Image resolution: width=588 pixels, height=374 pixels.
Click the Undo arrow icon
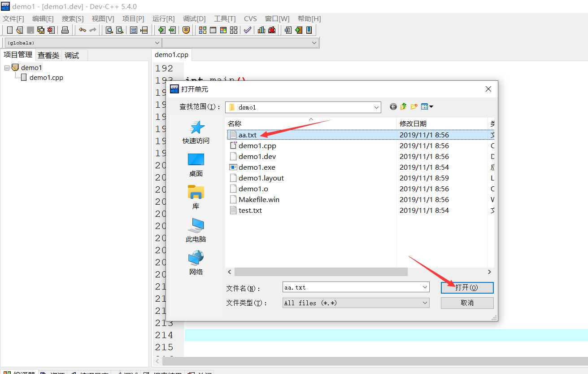tap(83, 30)
